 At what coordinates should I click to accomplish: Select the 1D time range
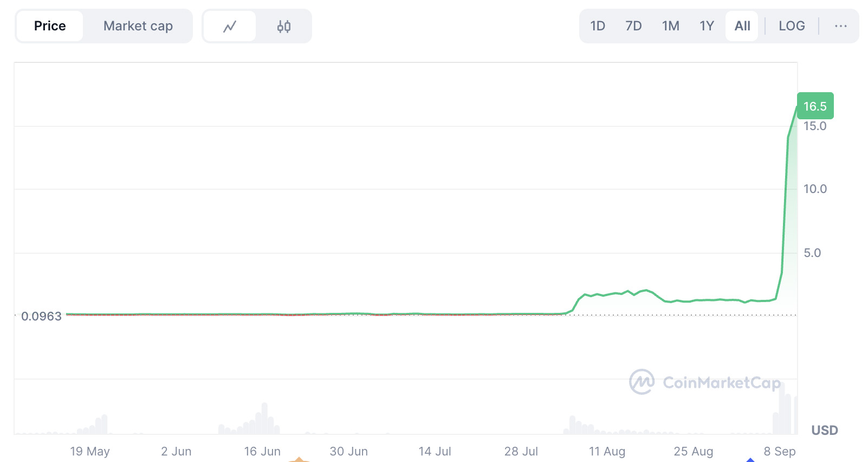[598, 26]
